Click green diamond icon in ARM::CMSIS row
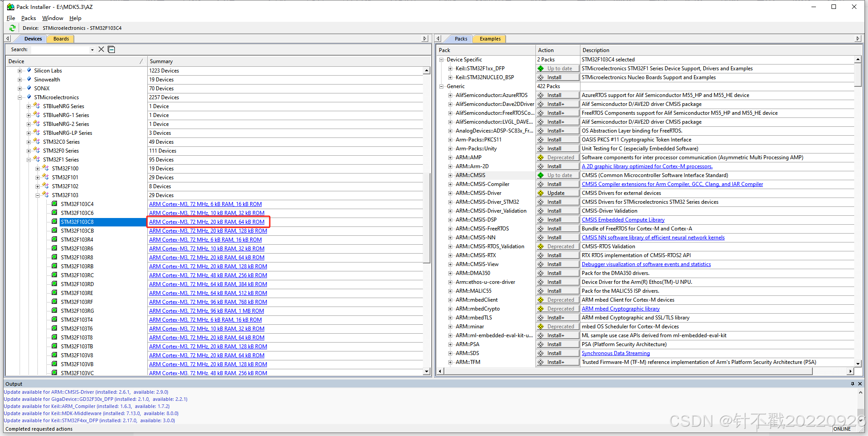 (x=541, y=175)
